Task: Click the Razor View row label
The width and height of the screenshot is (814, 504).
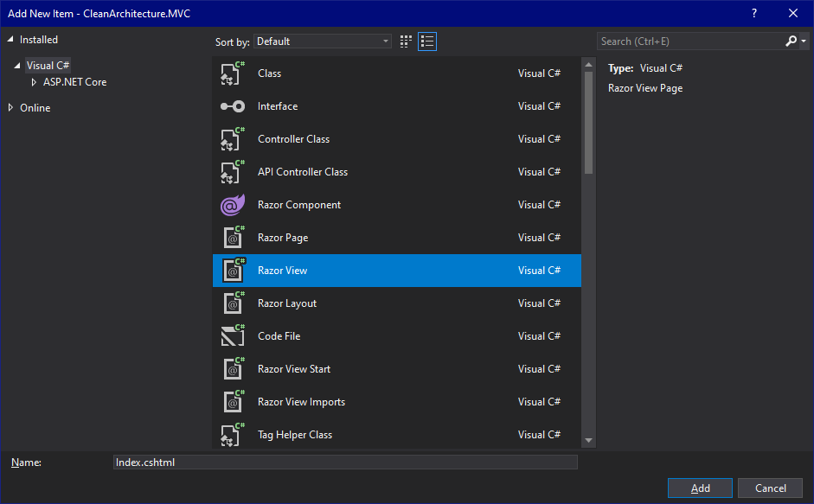Action: point(282,271)
